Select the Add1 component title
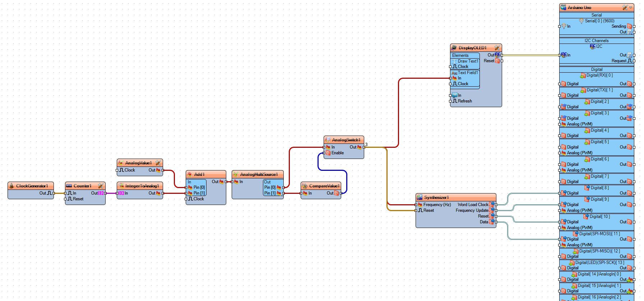 (x=199, y=174)
